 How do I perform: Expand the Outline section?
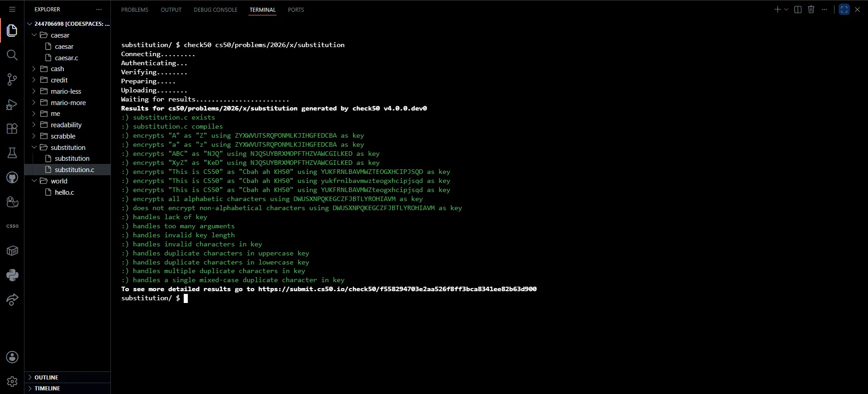click(x=67, y=377)
